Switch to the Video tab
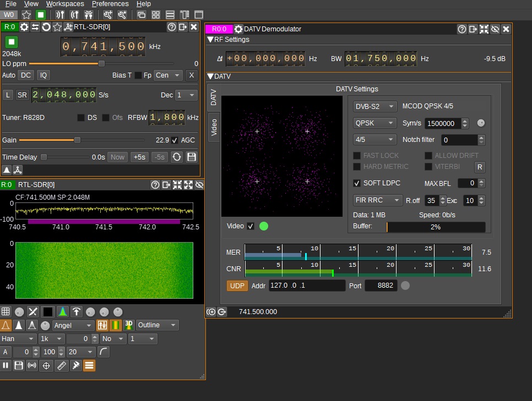532x401 pixels. click(x=214, y=128)
